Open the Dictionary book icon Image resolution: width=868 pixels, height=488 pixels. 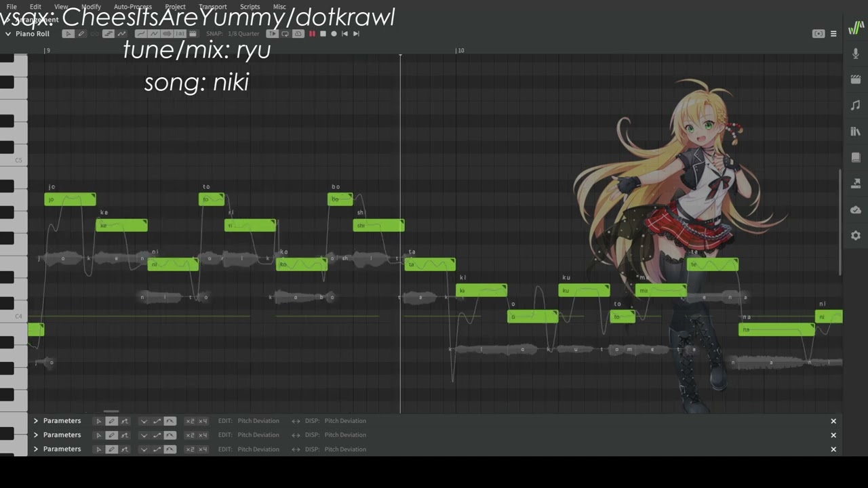click(855, 157)
